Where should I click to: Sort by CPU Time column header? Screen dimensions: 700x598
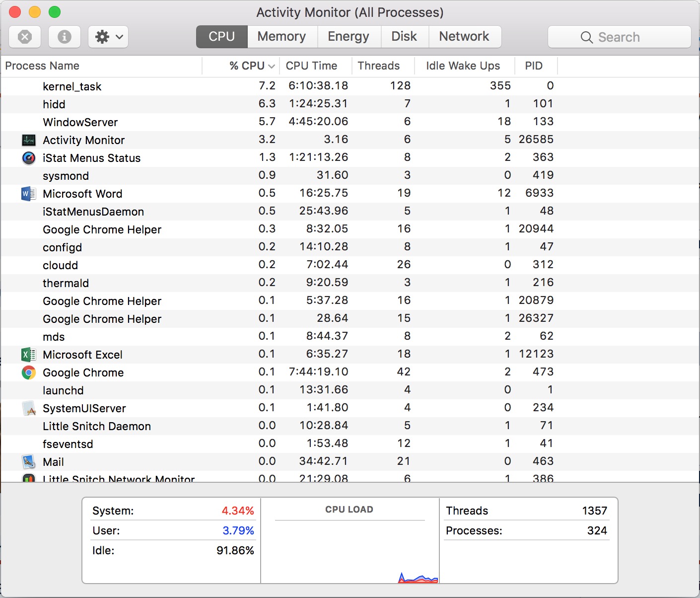[x=316, y=66]
